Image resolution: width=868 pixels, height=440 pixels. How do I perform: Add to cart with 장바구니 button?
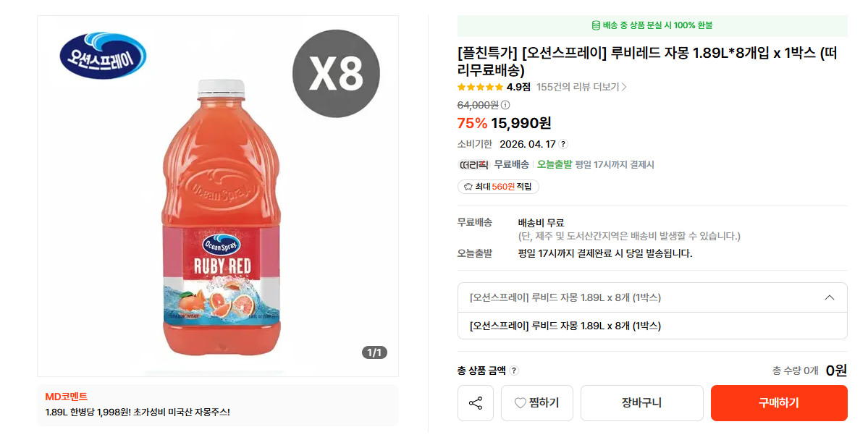click(x=641, y=403)
